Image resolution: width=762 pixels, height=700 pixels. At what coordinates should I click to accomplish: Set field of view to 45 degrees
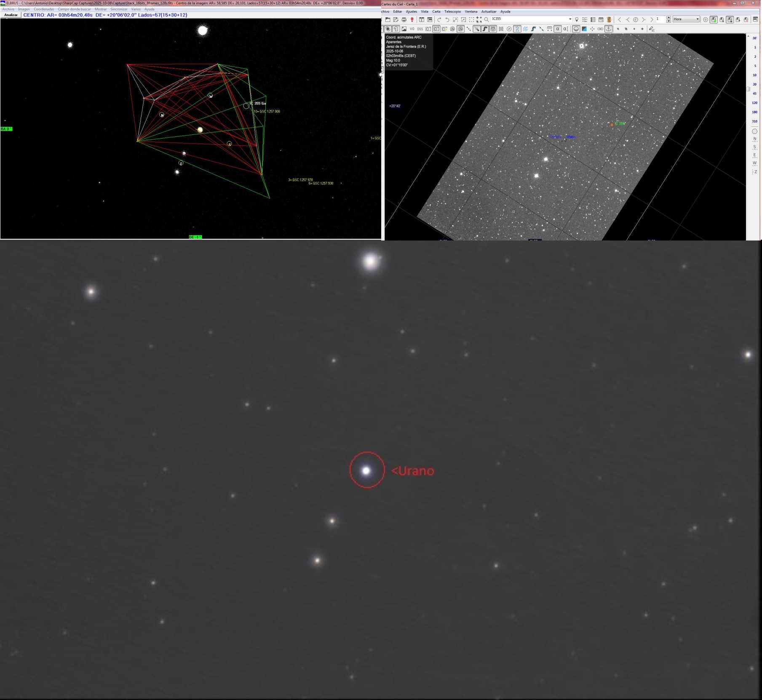pos(754,94)
